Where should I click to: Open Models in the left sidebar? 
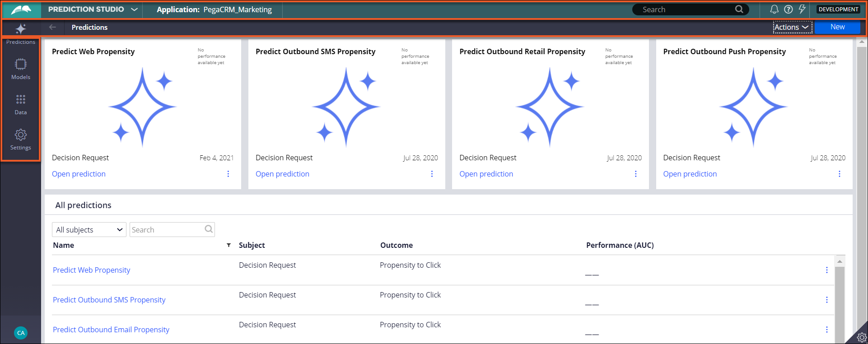[x=21, y=69]
